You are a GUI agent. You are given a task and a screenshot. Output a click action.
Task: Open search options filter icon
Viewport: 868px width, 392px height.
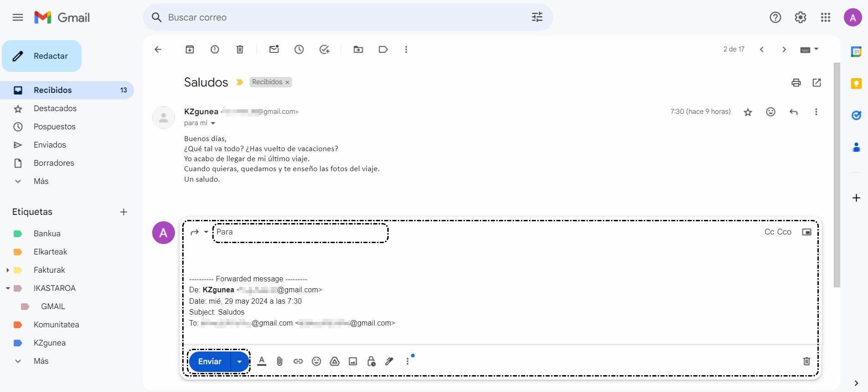[537, 17]
